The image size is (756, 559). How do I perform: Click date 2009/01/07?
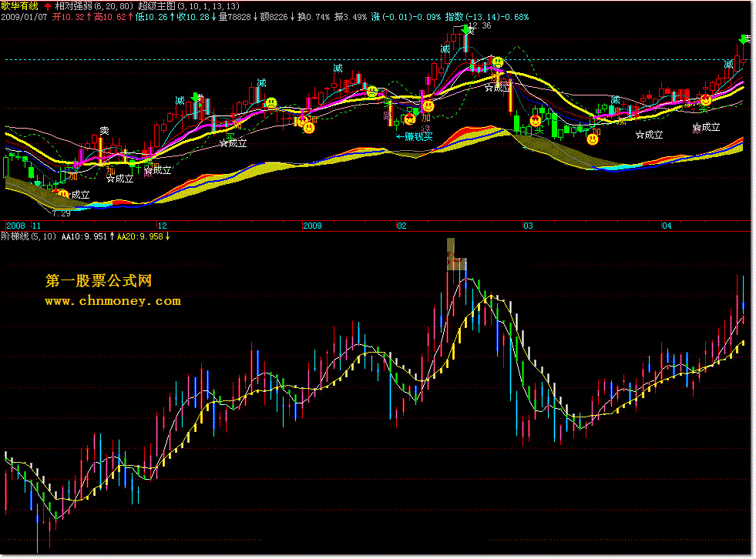(24, 18)
